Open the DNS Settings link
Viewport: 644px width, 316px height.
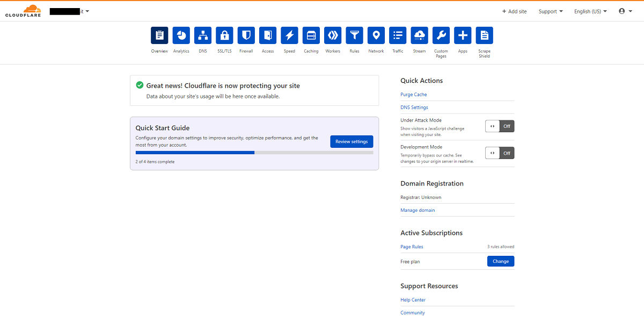coord(414,107)
